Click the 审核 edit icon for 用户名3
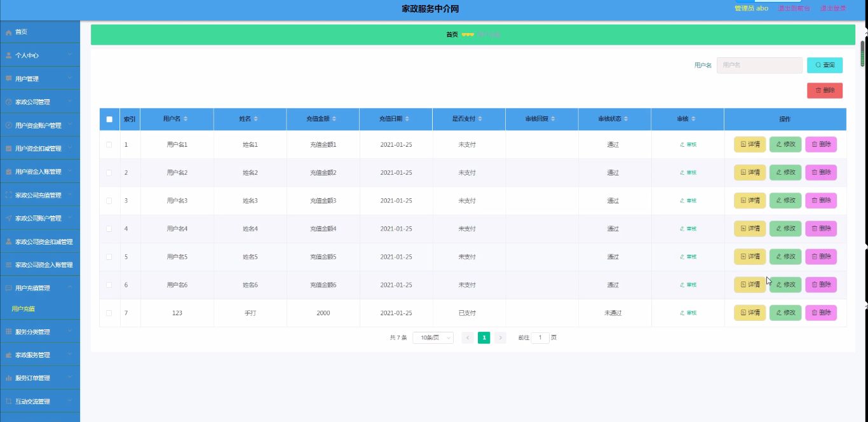The height and width of the screenshot is (422, 868). (682, 200)
